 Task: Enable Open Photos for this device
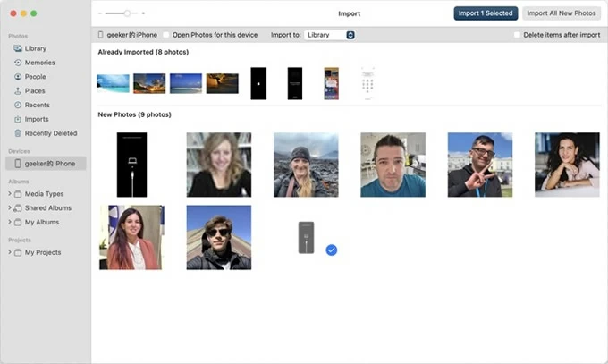168,35
